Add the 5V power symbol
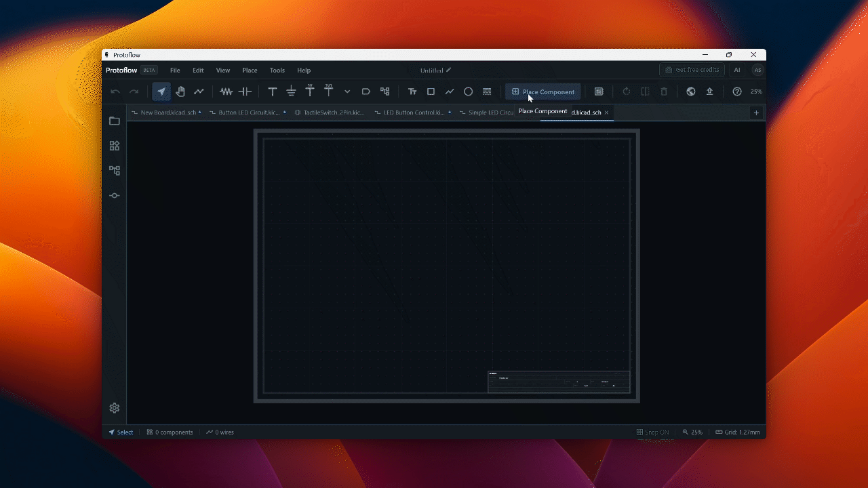This screenshot has height=488, width=868. pyautogui.click(x=310, y=91)
